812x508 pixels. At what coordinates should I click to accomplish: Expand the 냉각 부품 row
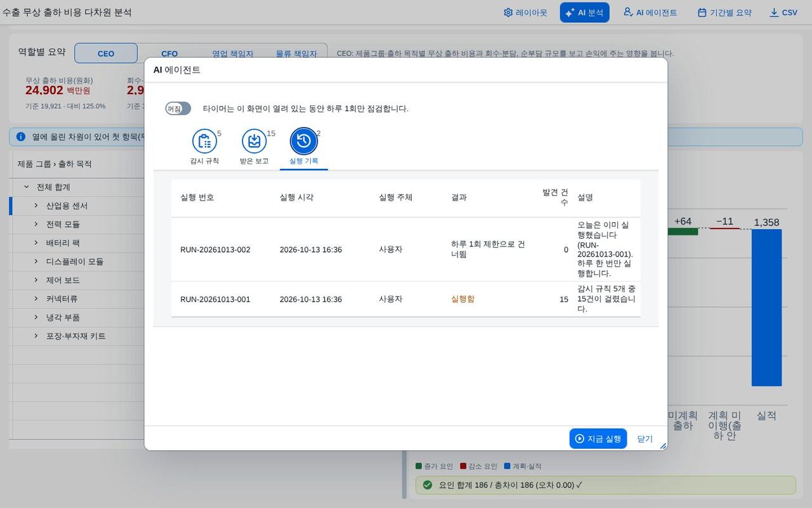[36, 317]
